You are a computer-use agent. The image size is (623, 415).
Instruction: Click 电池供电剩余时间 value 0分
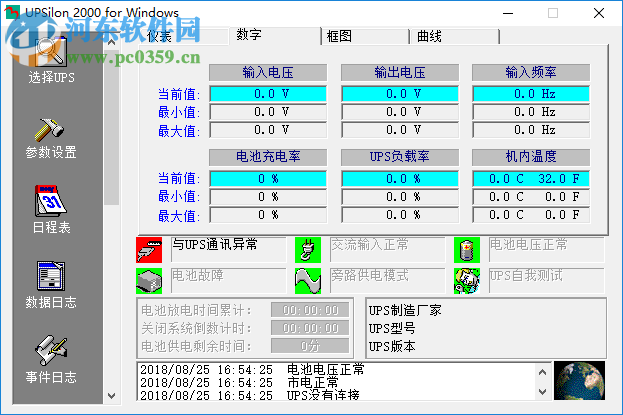(310, 346)
